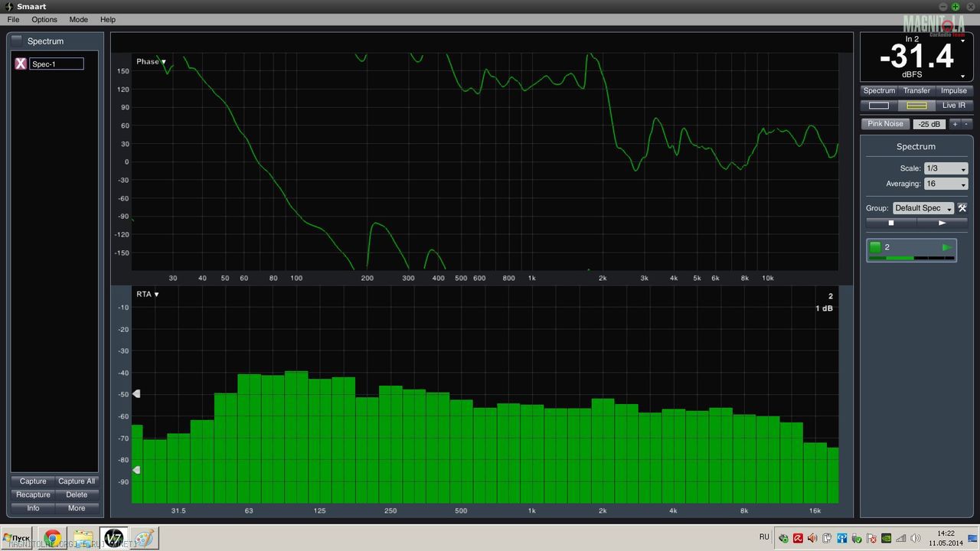Open the group settings tools icon
Viewport: 980px width, 551px height.
coord(962,208)
